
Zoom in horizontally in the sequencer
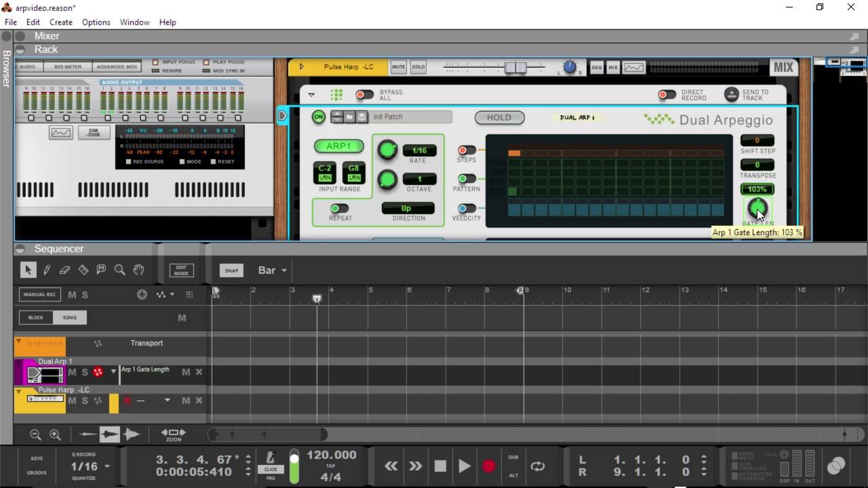point(56,434)
